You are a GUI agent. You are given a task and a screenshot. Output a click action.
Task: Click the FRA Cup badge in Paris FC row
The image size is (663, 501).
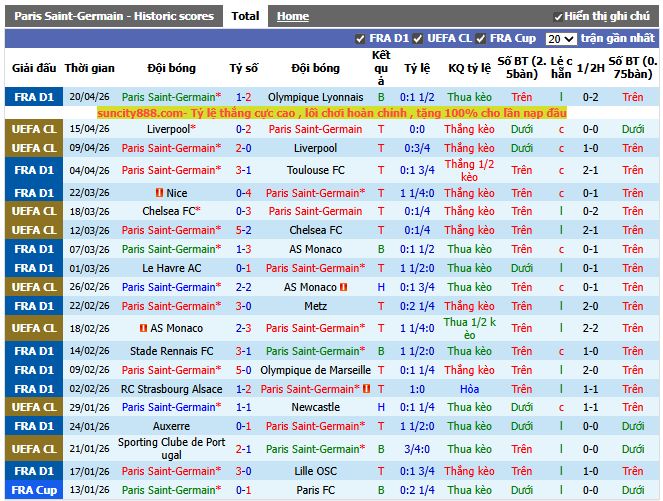click(x=33, y=490)
